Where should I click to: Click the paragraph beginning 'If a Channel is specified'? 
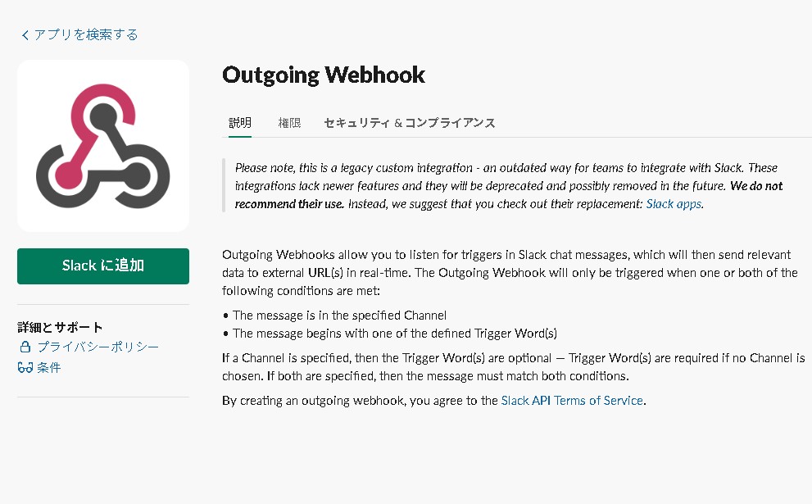point(513,367)
